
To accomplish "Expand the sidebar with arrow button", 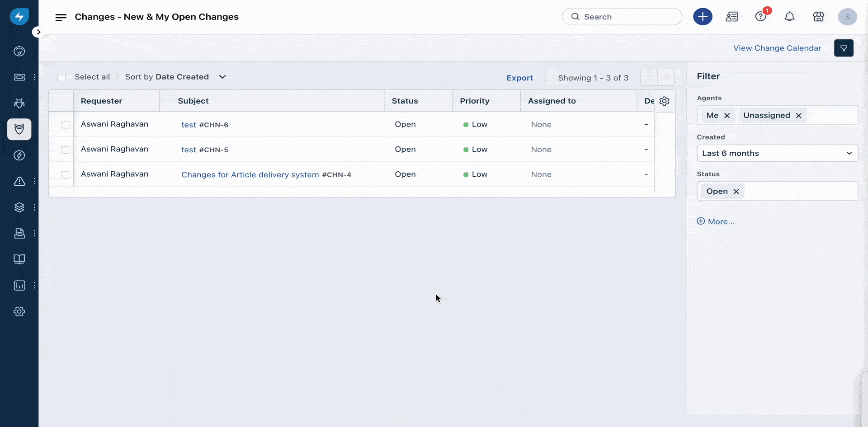I will (x=38, y=32).
